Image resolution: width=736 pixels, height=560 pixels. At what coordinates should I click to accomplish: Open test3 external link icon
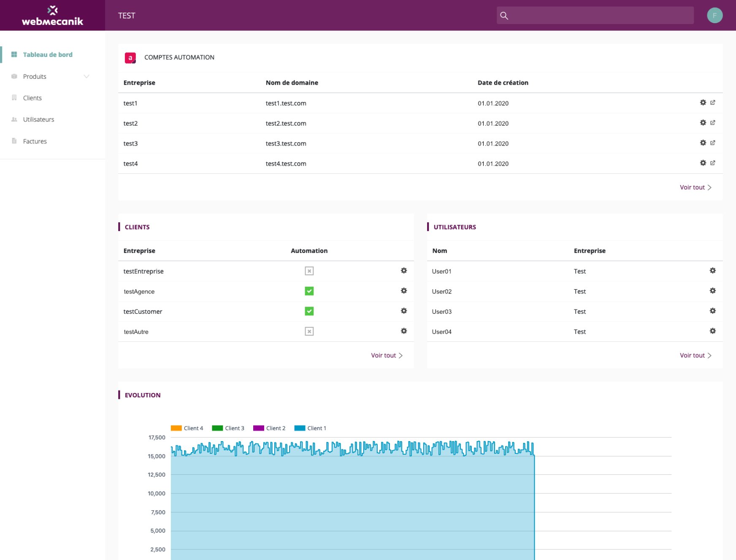(x=713, y=143)
